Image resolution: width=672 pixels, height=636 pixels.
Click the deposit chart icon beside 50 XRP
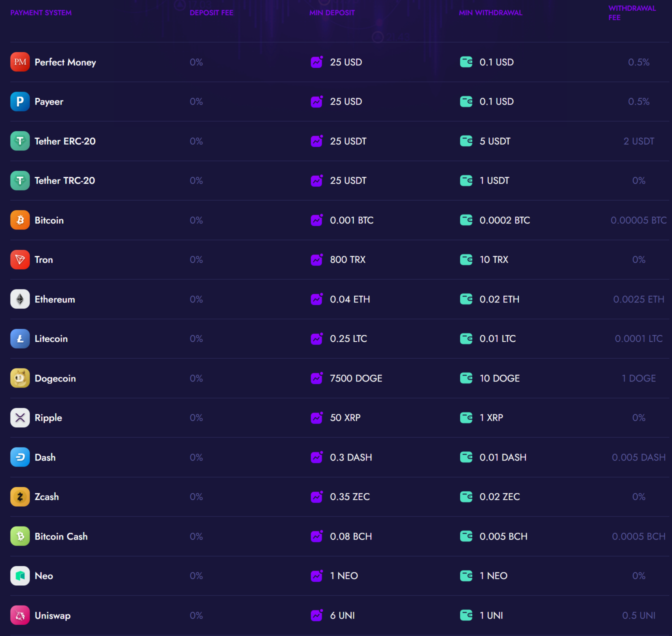click(x=317, y=418)
